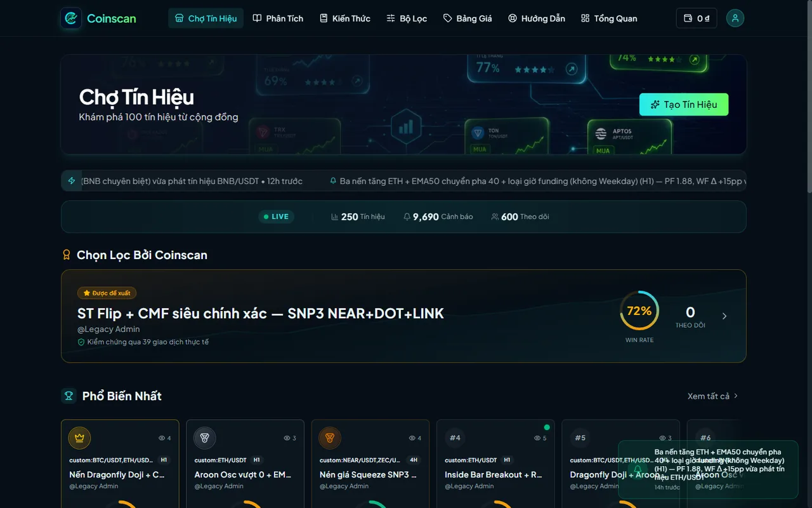Screen dimensions: 812x508
Task: Click the APTOS APT/USDT card in the banner
Action: (x=629, y=137)
